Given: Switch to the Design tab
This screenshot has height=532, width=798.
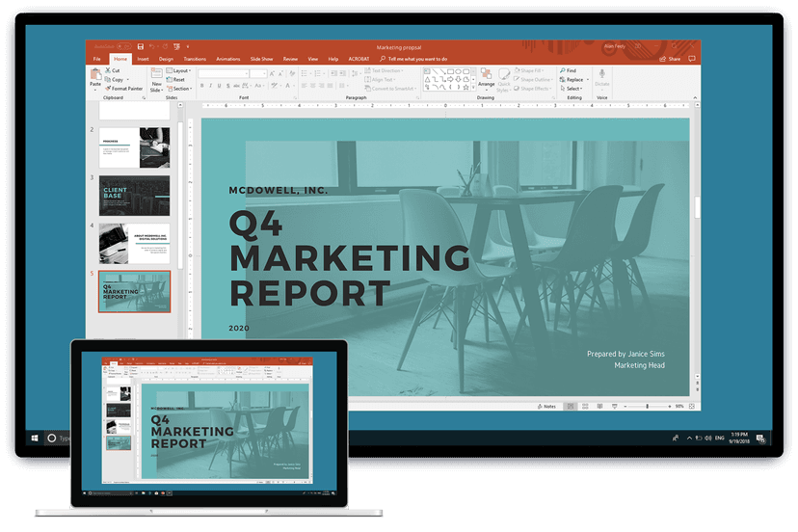Looking at the screenshot, I should click(x=166, y=59).
